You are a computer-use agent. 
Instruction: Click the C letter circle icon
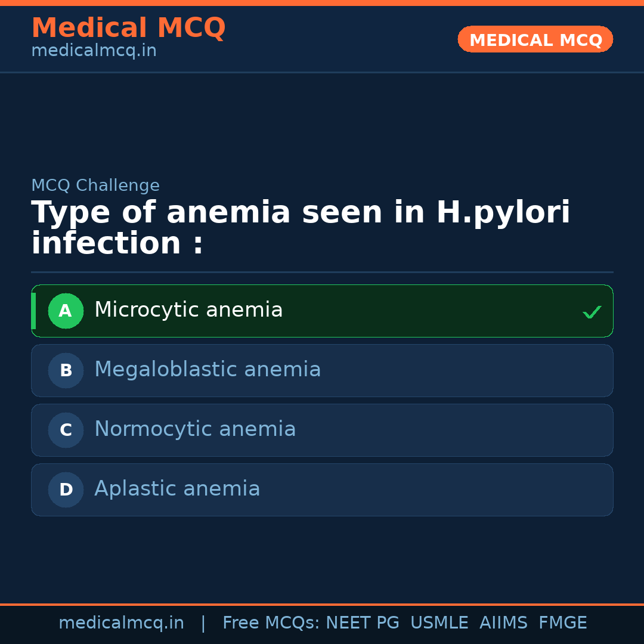click(x=66, y=430)
